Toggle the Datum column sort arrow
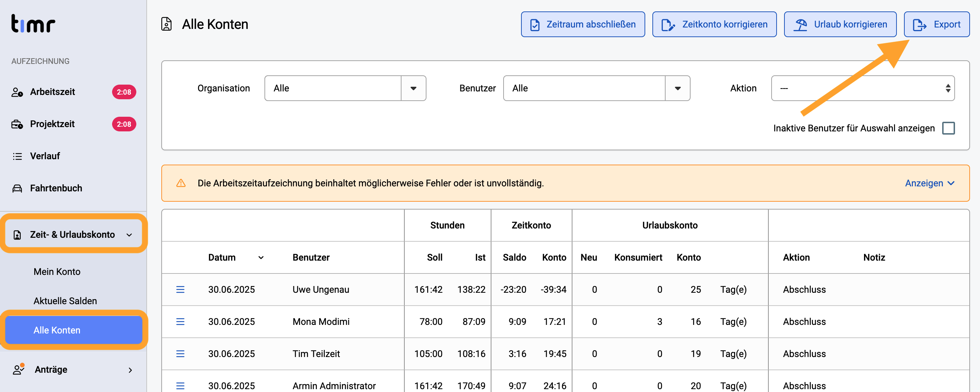The image size is (980, 392). pyautogui.click(x=261, y=258)
